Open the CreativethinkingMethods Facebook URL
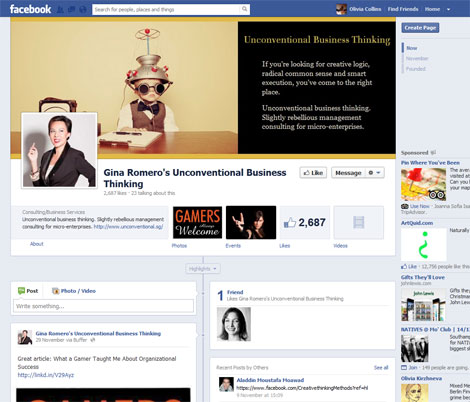The width and height of the screenshot is (470, 402). pos(302,388)
